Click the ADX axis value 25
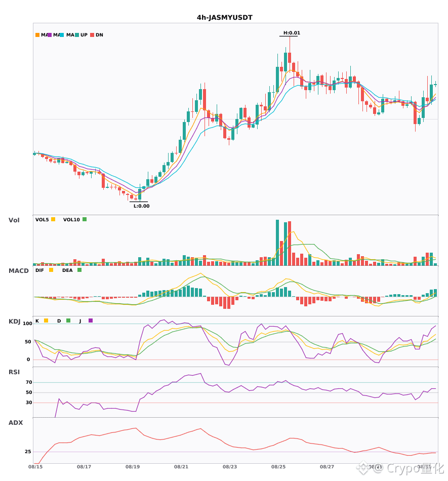Viewport: 448px width, 481px height. point(28,452)
